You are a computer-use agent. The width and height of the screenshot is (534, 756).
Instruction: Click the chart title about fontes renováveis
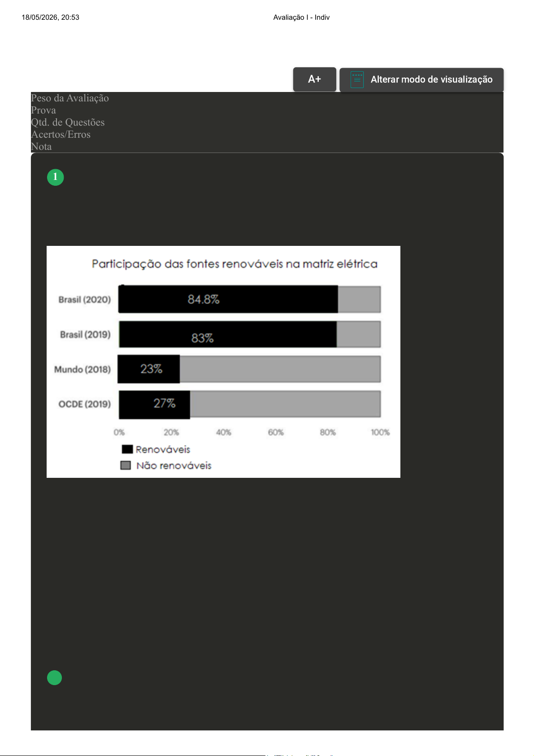click(x=234, y=264)
